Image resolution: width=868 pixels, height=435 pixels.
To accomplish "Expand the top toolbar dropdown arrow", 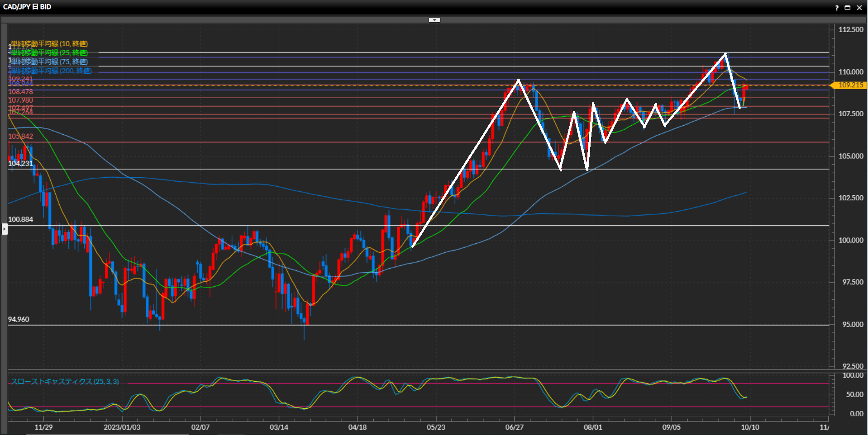I will pyautogui.click(x=434, y=20).
